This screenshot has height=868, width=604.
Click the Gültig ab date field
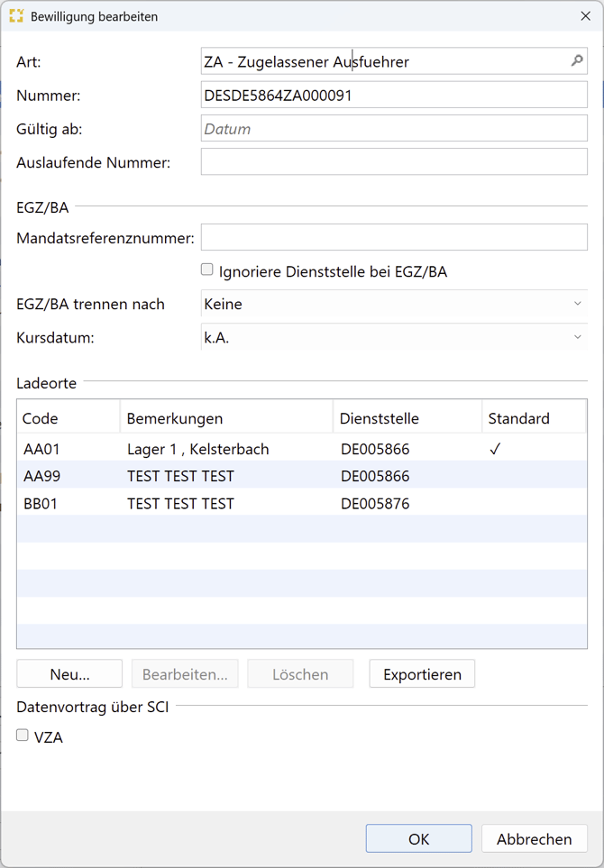click(x=394, y=129)
